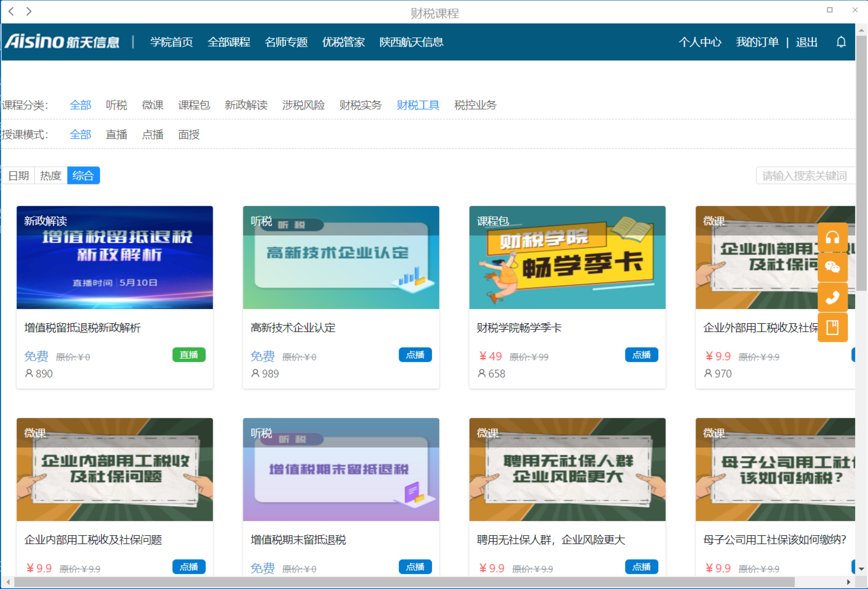This screenshot has height=589, width=868.
Task: Click the orange phone call icon
Action: tap(832, 297)
